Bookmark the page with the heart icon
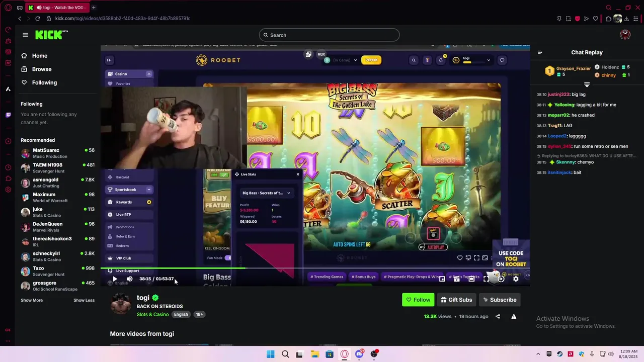 [595, 19]
